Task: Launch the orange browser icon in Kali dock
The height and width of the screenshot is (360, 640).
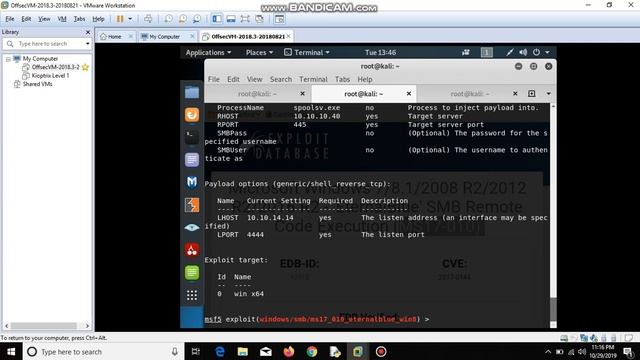Action: pyautogui.click(x=192, y=115)
